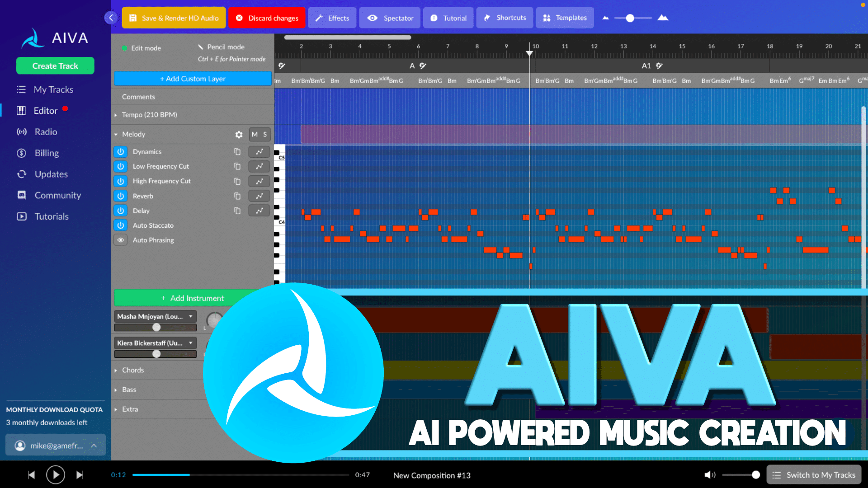Click the Tutorial tab
This screenshot has width=868, height=488.
pyautogui.click(x=448, y=17)
